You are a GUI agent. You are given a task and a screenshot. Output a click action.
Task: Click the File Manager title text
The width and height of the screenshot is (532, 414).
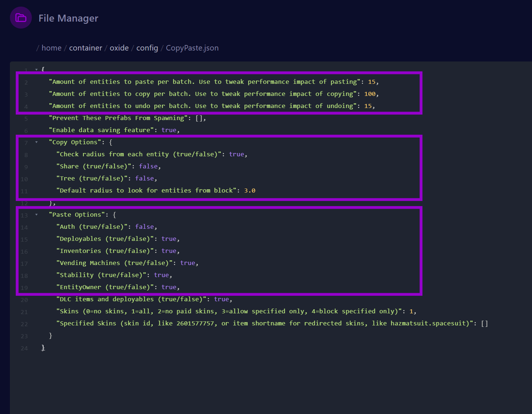(68, 18)
